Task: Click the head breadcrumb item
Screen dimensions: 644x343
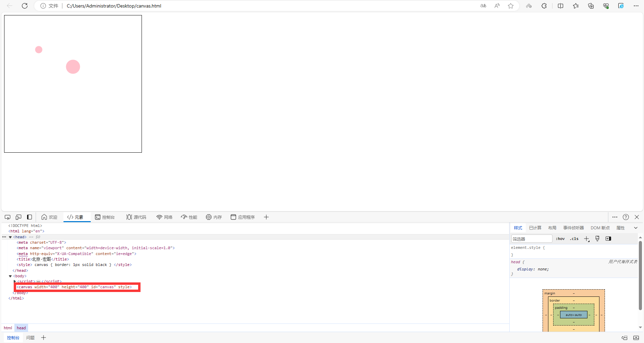Action: (21, 328)
